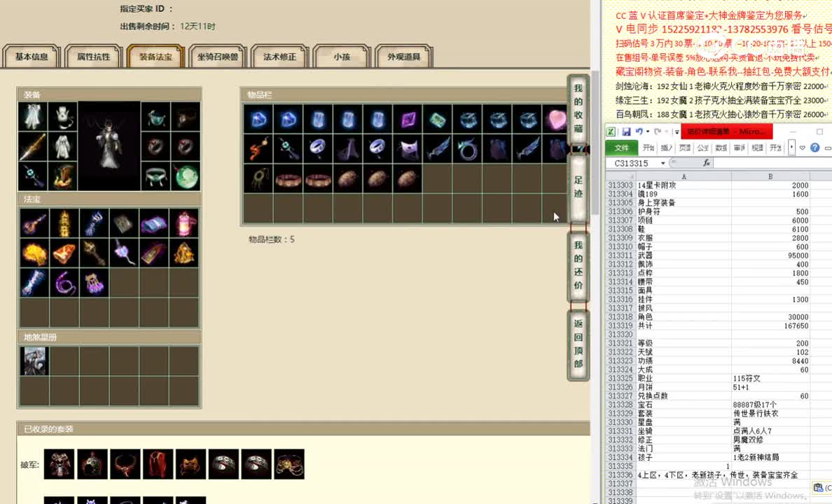The height and width of the screenshot is (504, 832).
Task: Open the undo history dropdown arrow
Action: click(x=648, y=132)
